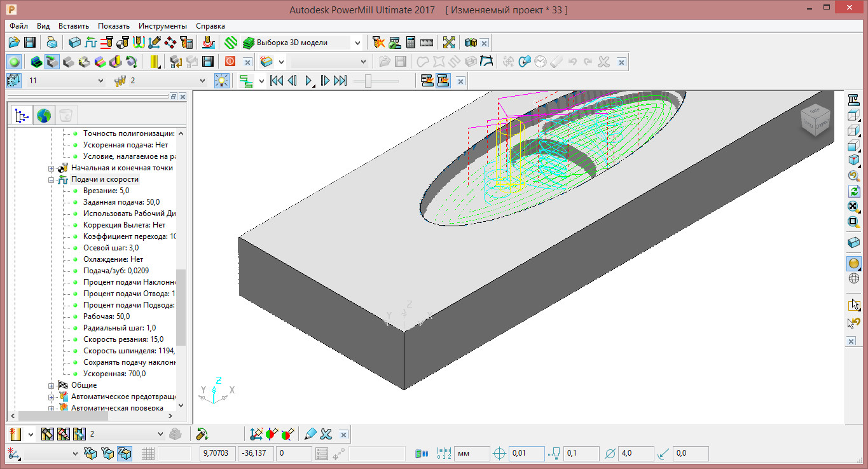Viewport: 868px width, 469px height.
Task: Click the tolerance field showing 0,01
Action: point(526,454)
